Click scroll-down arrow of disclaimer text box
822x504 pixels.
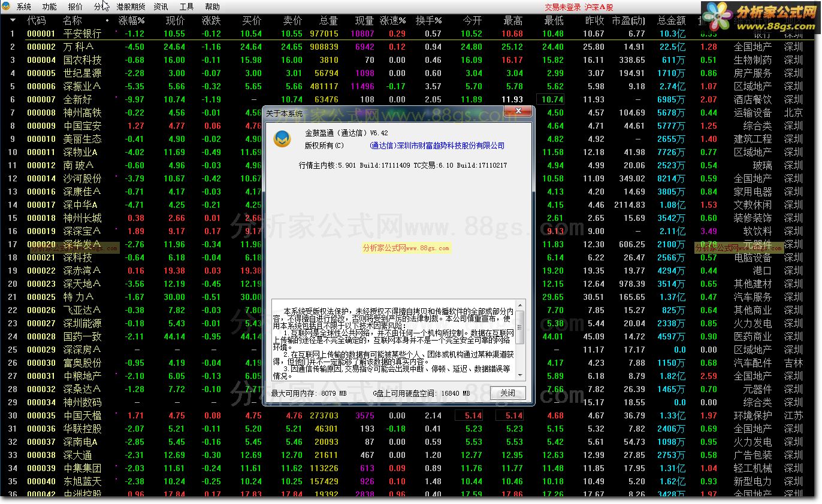(520, 375)
